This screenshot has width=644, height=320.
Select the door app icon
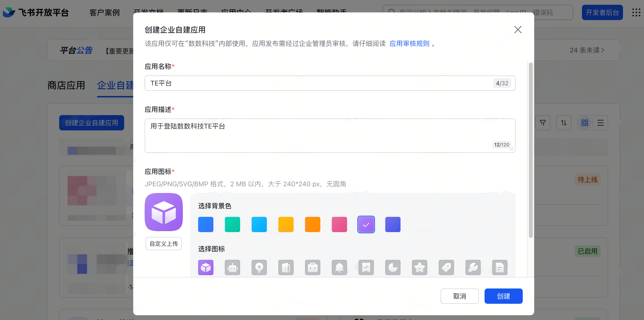[286, 267]
